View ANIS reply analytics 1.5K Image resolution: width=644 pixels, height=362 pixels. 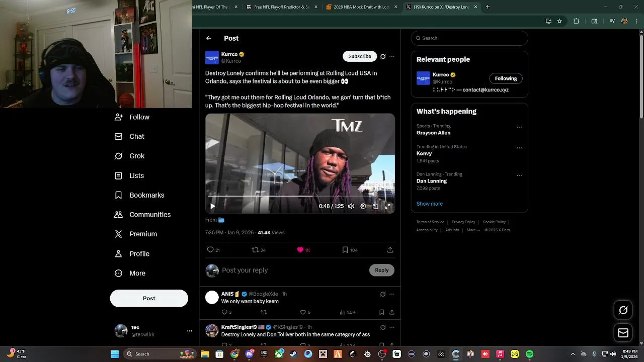(348, 312)
